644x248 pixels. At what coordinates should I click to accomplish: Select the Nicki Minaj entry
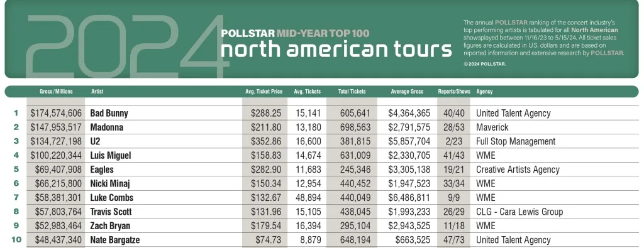(x=110, y=183)
